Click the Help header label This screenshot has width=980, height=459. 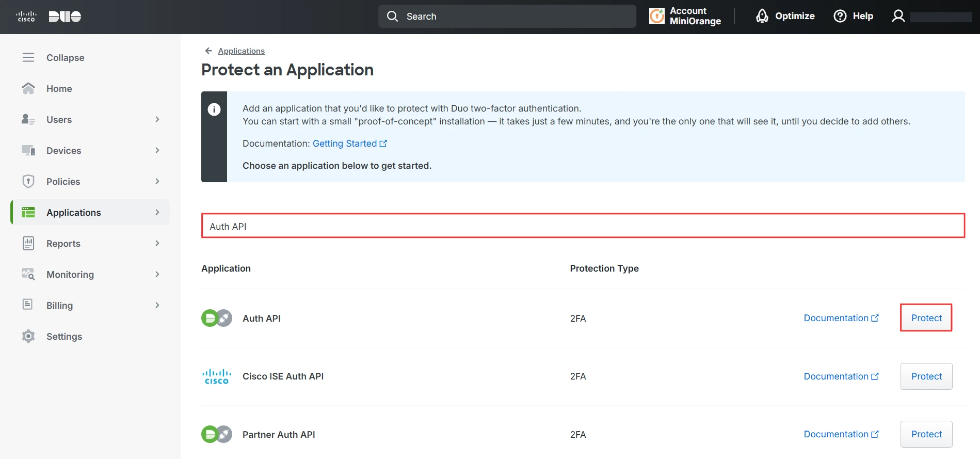click(863, 16)
